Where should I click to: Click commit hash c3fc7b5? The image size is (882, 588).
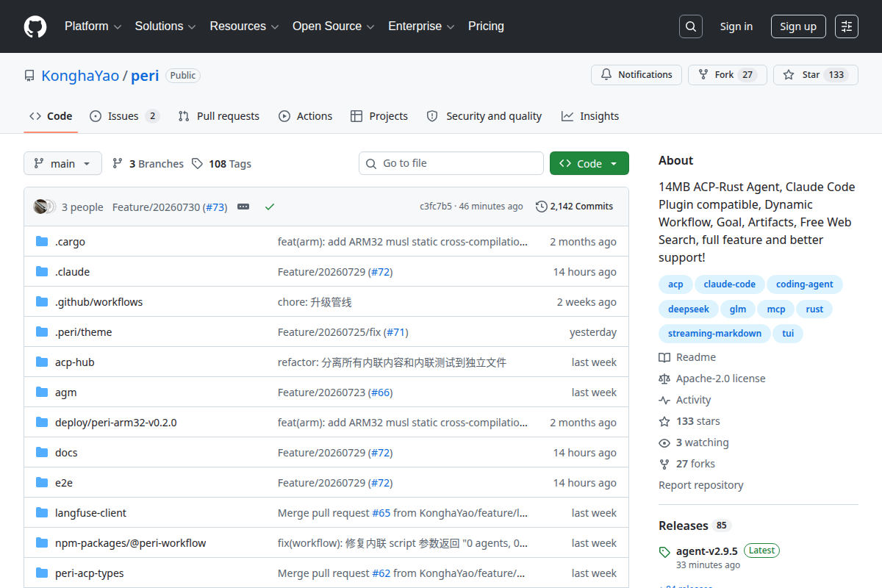436,207
